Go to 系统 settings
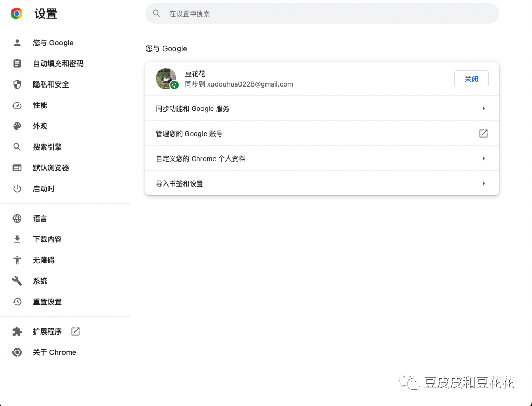The width and height of the screenshot is (532, 406). (40, 281)
